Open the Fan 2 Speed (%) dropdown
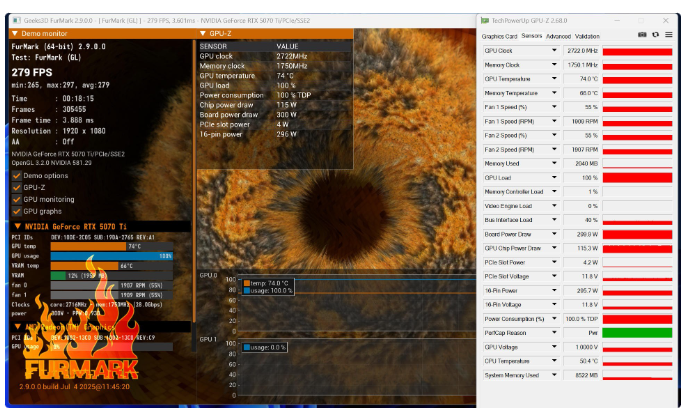Image resolution: width=691 pixels, height=412 pixels. [554, 135]
